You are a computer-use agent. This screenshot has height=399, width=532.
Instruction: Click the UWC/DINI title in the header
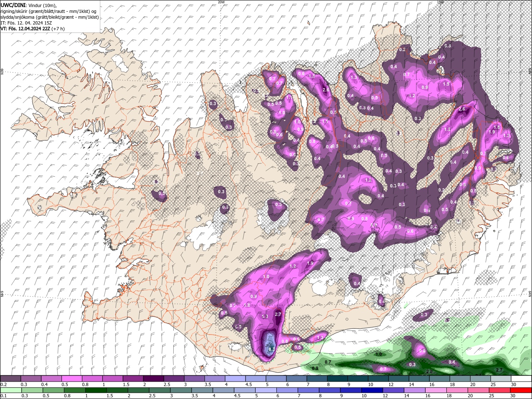[13, 5]
